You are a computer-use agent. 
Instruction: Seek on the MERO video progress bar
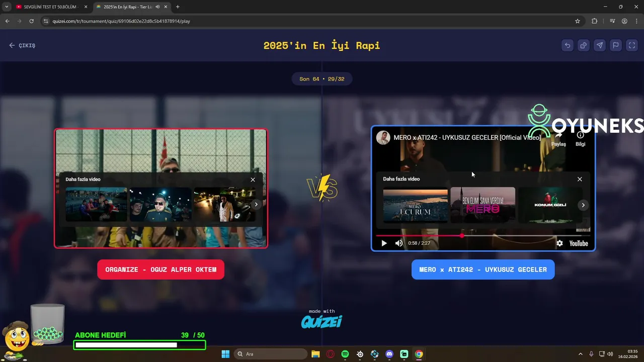[x=483, y=235]
